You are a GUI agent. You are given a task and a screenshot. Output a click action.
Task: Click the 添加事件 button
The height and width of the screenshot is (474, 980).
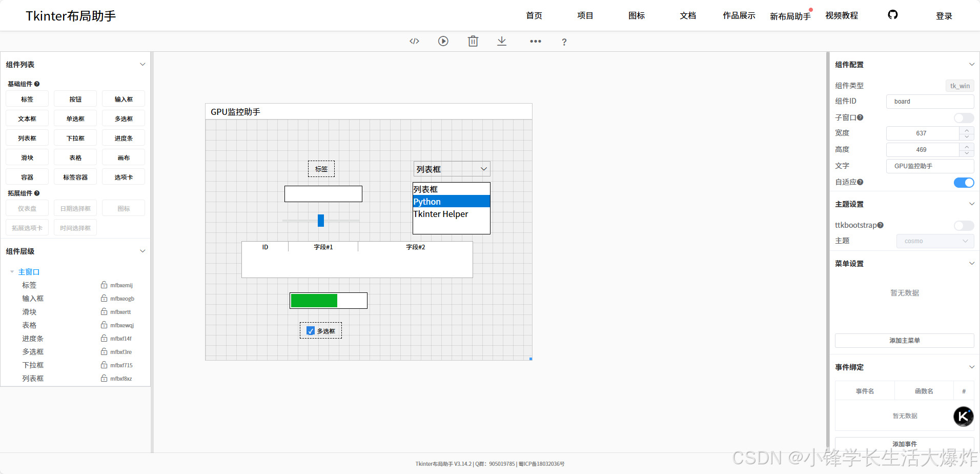(904, 444)
